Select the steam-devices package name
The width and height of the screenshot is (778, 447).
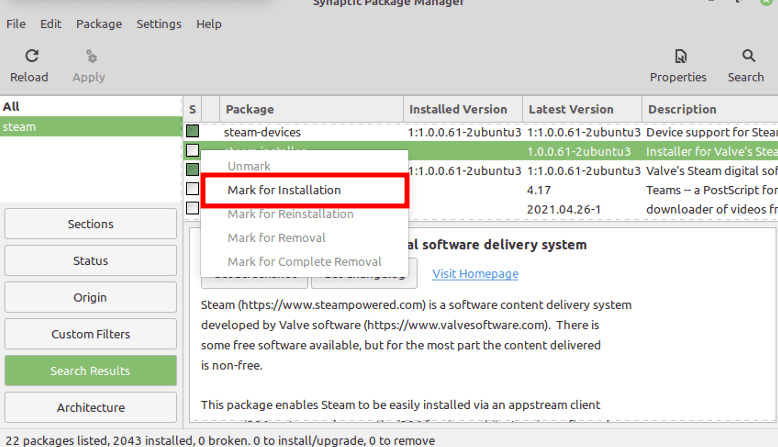point(262,132)
